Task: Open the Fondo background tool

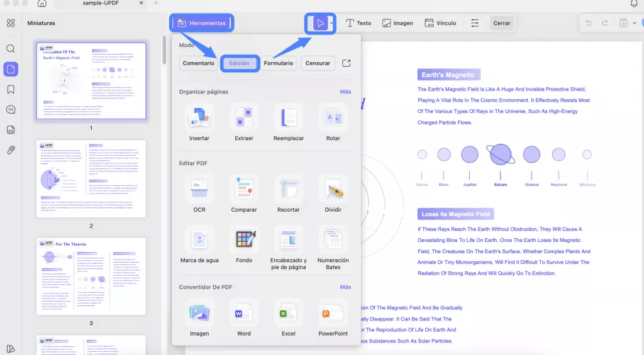Action: 244,245
